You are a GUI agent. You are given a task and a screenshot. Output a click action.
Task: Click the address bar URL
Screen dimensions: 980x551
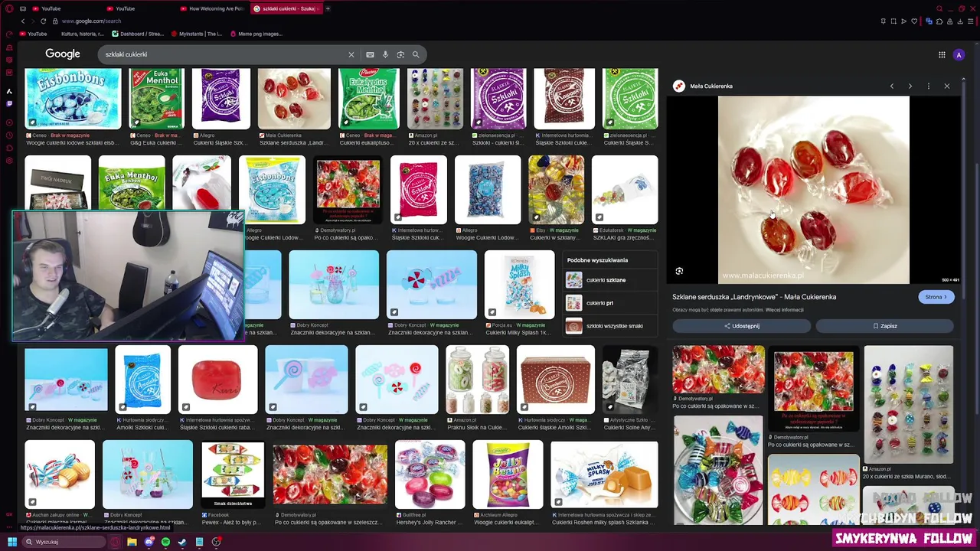tap(92, 21)
